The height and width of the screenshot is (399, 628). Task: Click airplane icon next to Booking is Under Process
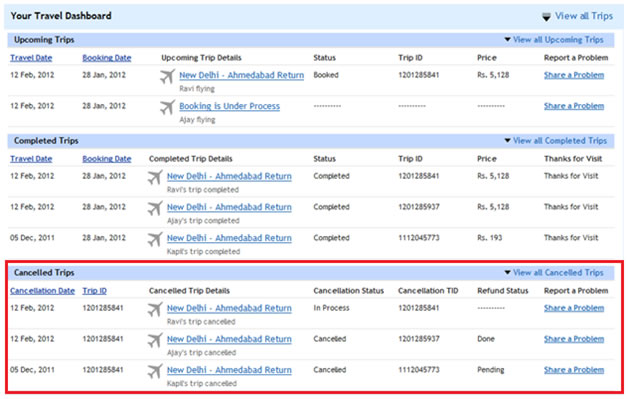click(x=167, y=107)
